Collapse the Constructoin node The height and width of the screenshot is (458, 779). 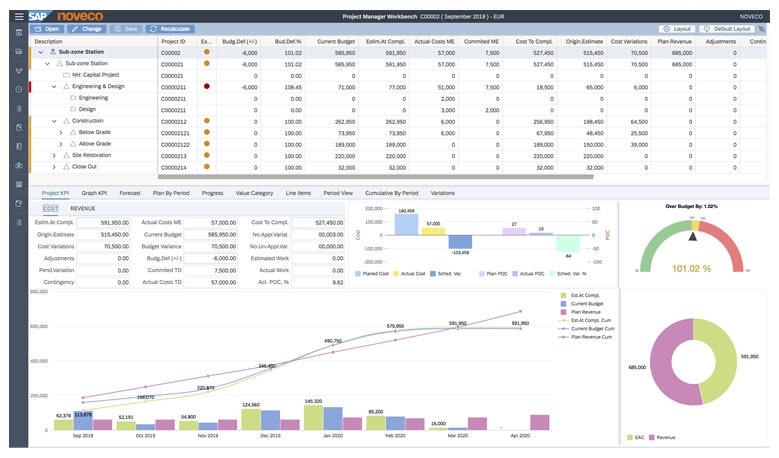pyautogui.click(x=54, y=121)
